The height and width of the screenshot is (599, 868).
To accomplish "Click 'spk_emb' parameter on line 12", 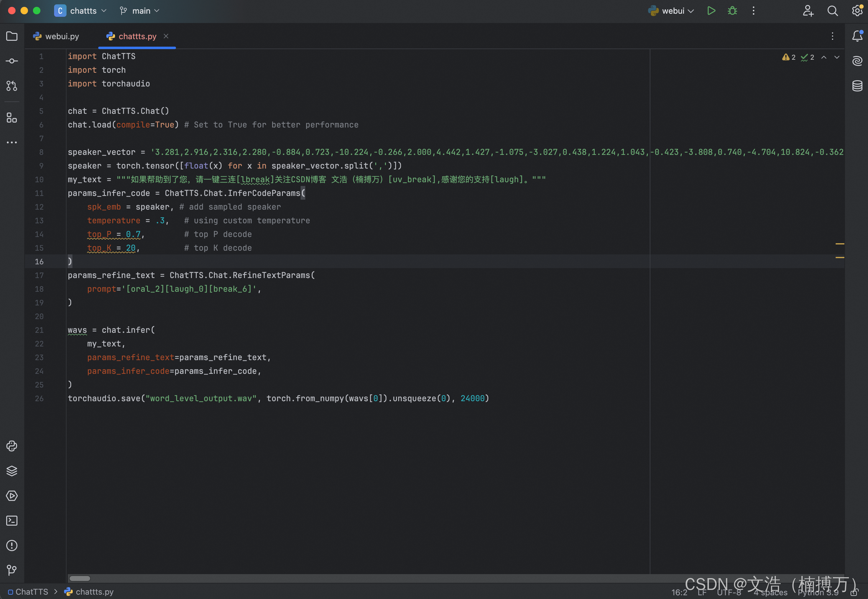I will 104,207.
